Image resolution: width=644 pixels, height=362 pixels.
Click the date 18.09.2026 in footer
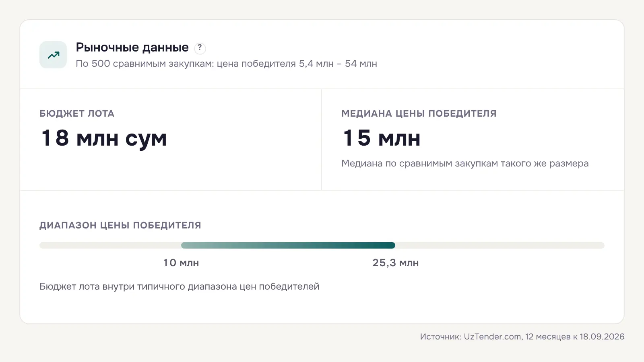(x=602, y=337)
